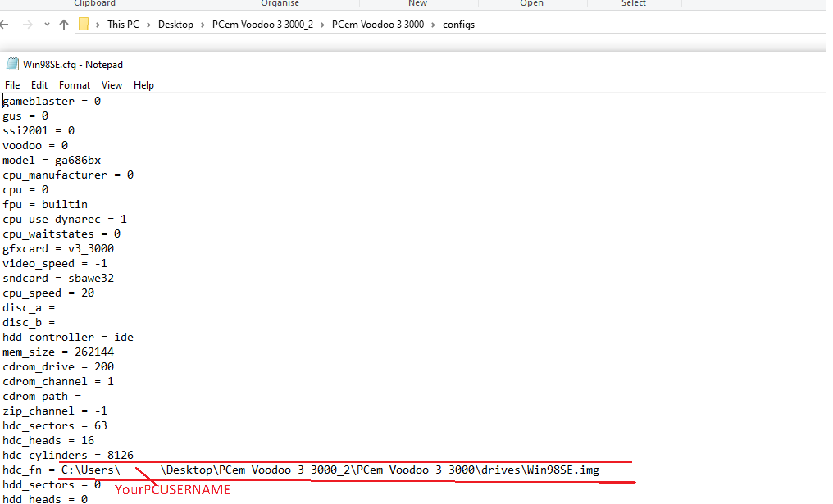Expand chevron after This PC breadcrumb
This screenshot has width=833, height=504.
pos(149,25)
